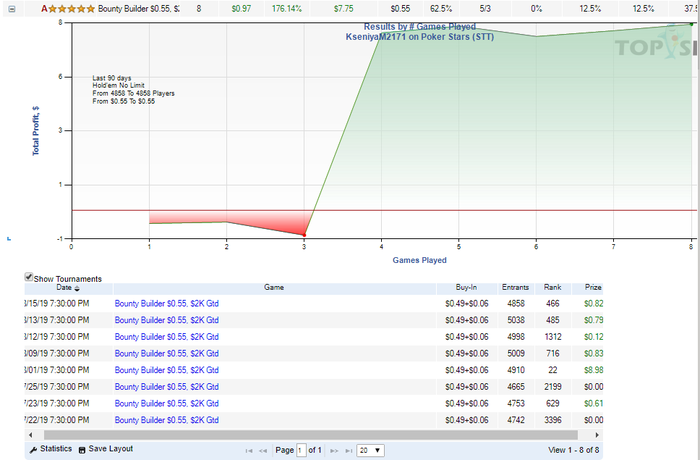The image size is (700, 460).
Task: Click the rank 1312 cell
Action: click(x=553, y=337)
